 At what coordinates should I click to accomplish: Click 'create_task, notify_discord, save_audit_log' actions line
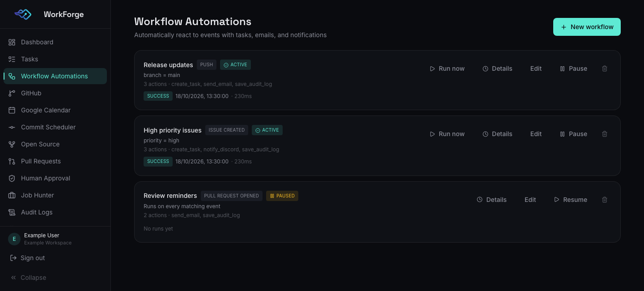coord(225,150)
